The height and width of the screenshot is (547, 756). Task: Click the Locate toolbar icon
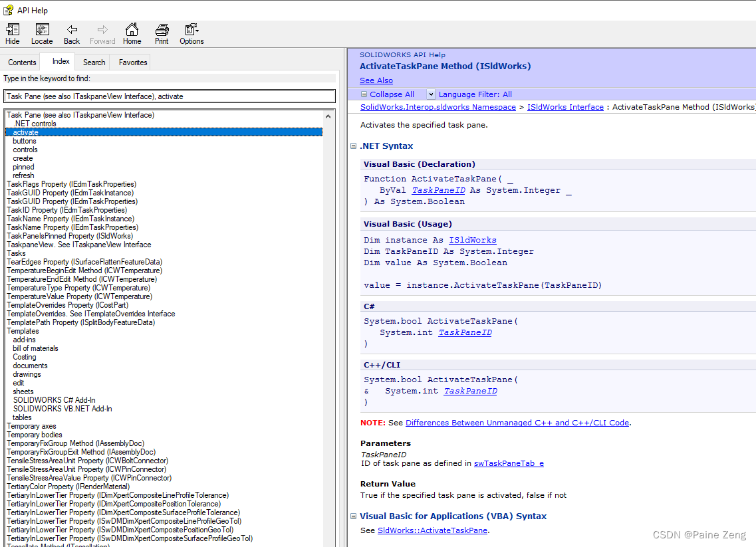click(x=42, y=34)
